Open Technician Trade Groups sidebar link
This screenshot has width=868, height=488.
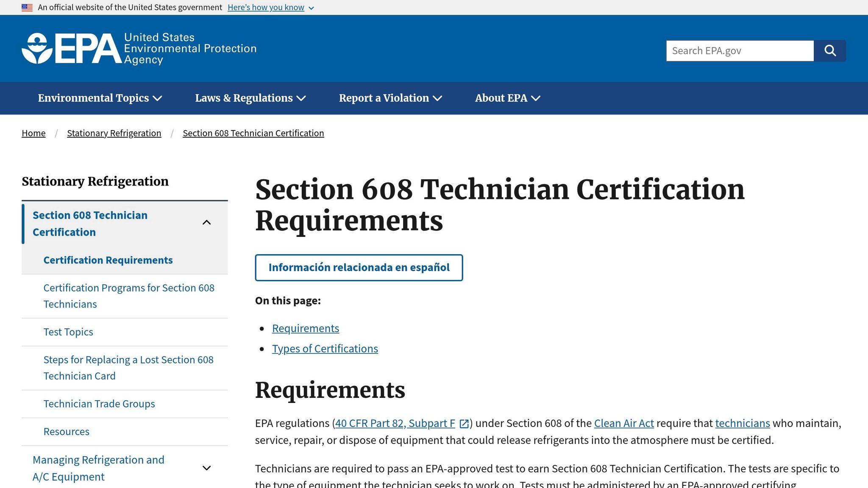(x=99, y=404)
